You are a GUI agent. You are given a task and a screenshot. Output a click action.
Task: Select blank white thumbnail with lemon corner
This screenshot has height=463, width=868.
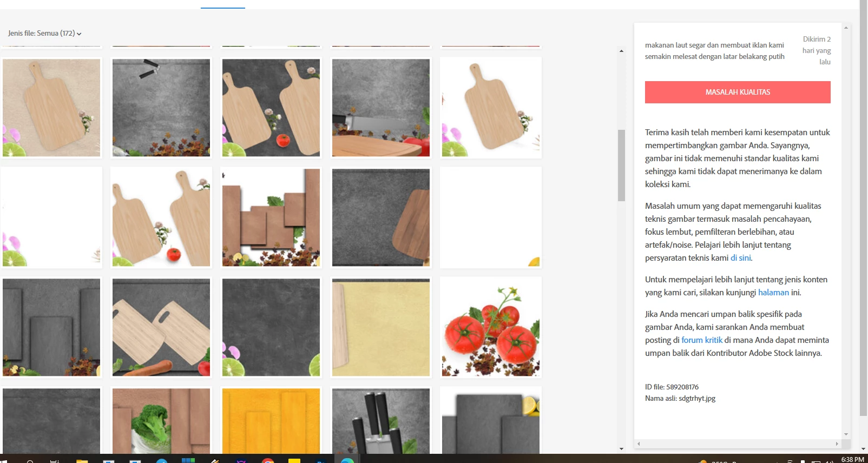pos(491,217)
